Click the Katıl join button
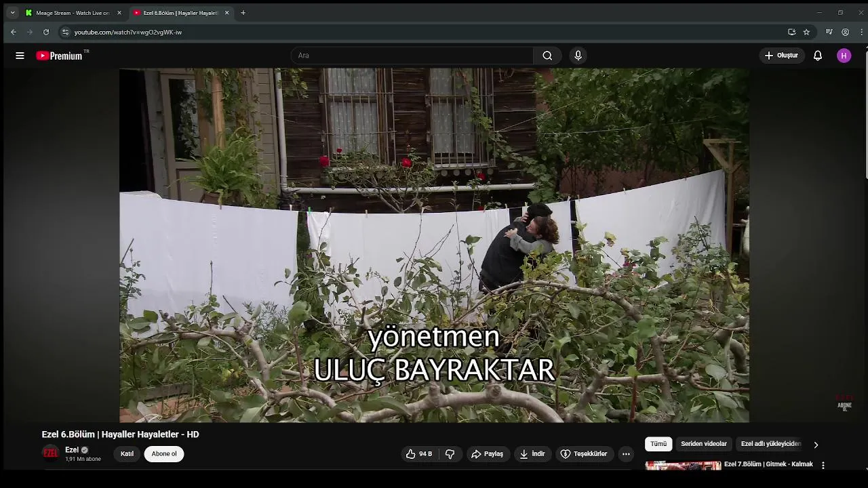This screenshot has height=488, width=868. click(x=127, y=453)
